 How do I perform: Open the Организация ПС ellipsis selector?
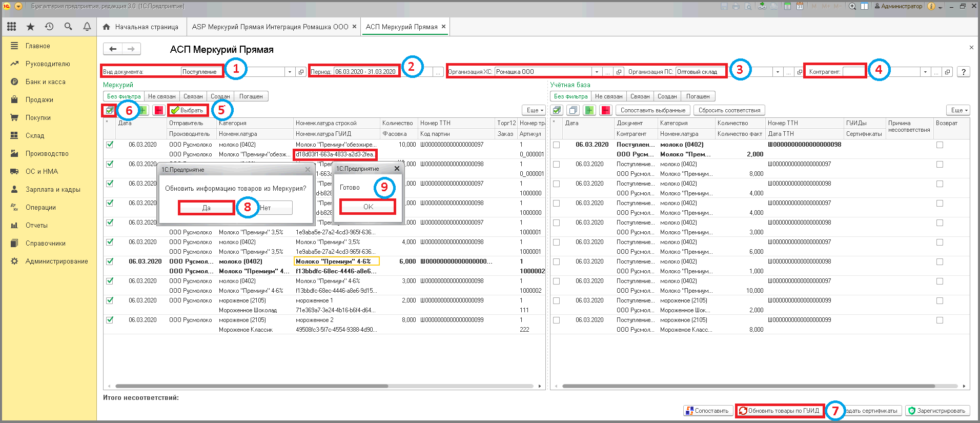point(789,72)
